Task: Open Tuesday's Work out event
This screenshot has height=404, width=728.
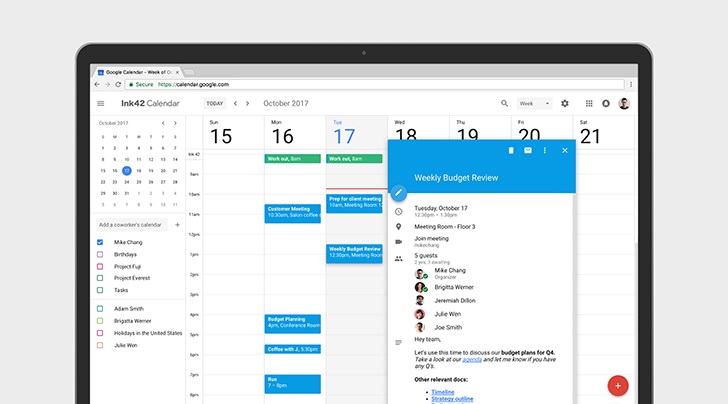Action: [354, 159]
